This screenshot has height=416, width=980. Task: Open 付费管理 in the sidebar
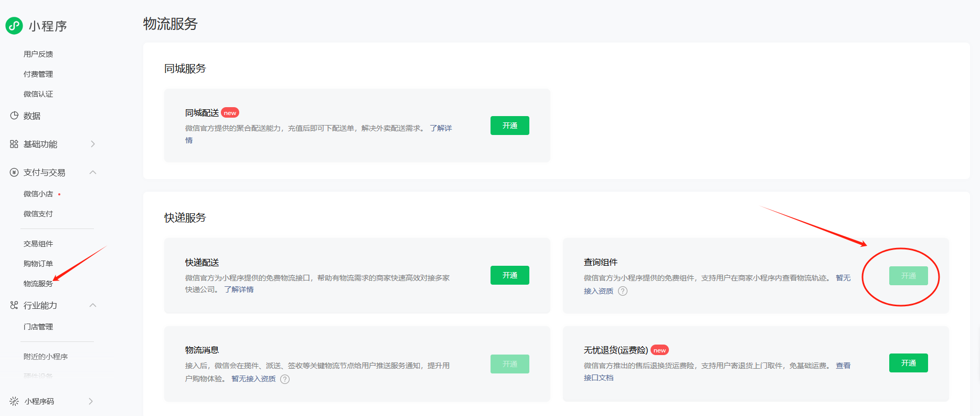coord(38,74)
